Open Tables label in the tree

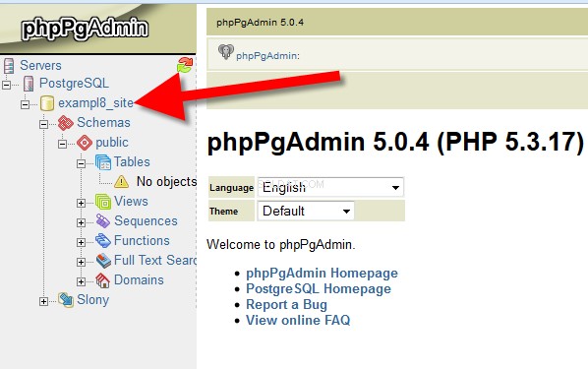(x=132, y=161)
